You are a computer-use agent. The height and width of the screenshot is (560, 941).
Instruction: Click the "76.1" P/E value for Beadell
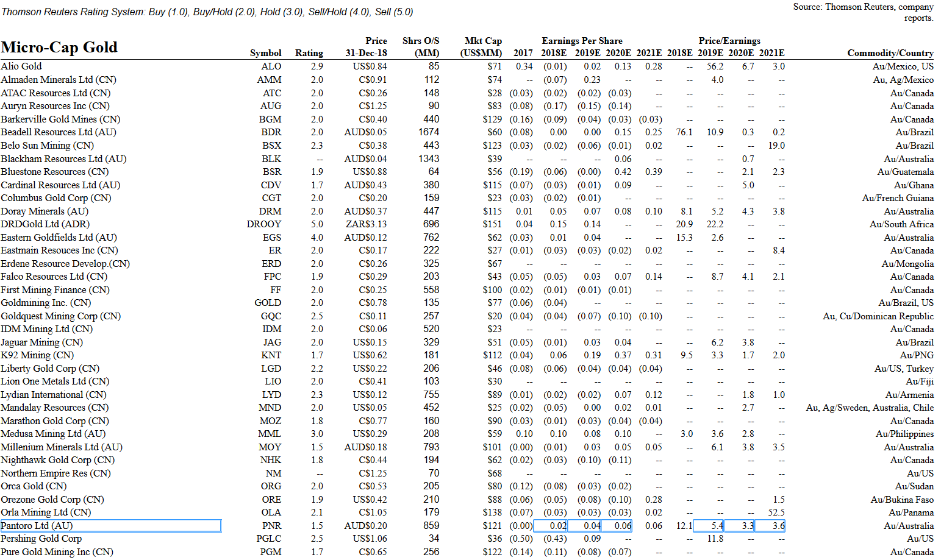pos(684,132)
